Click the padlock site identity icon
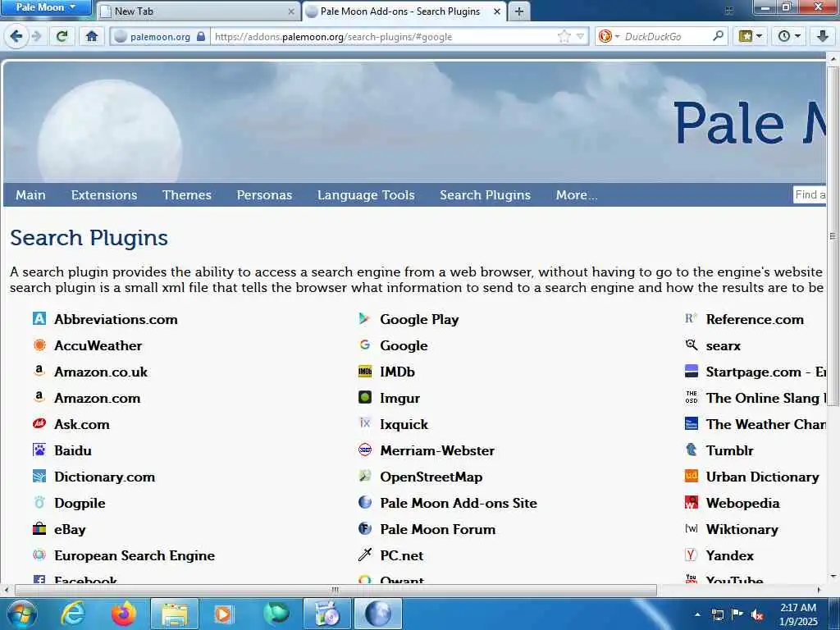This screenshot has height=630, width=840. coord(201,36)
